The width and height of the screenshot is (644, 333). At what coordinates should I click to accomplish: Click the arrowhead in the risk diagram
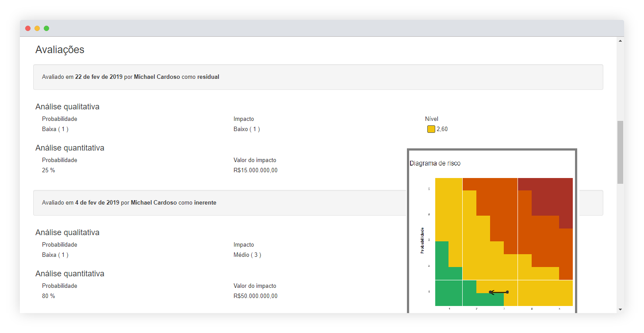tap(491, 292)
